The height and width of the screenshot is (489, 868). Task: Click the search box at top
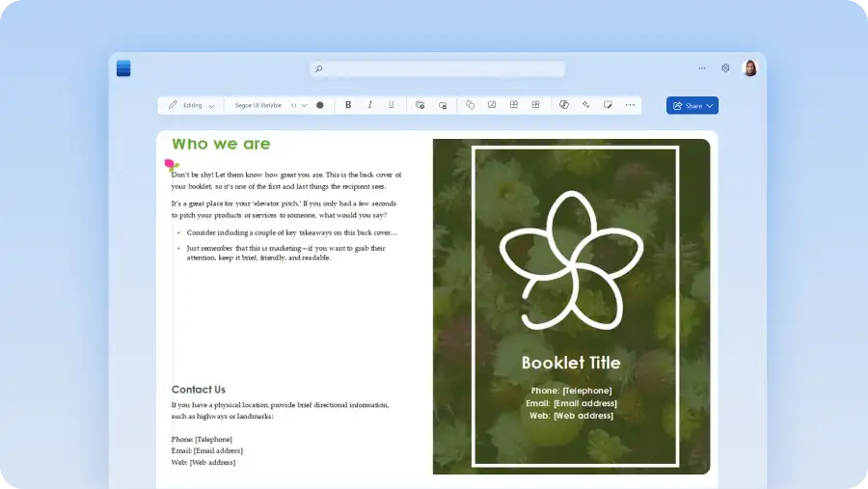point(437,68)
